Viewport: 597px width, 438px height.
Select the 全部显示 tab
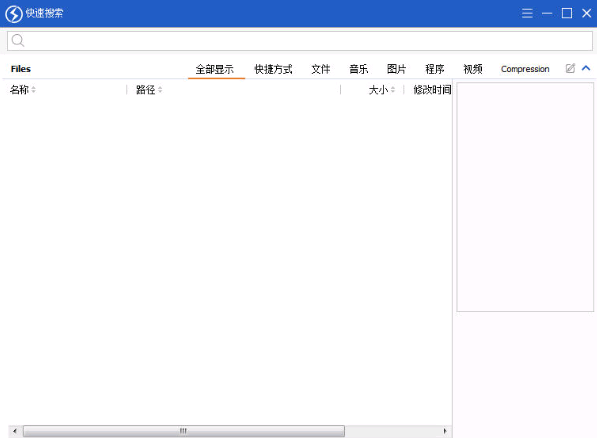tap(214, 69)
